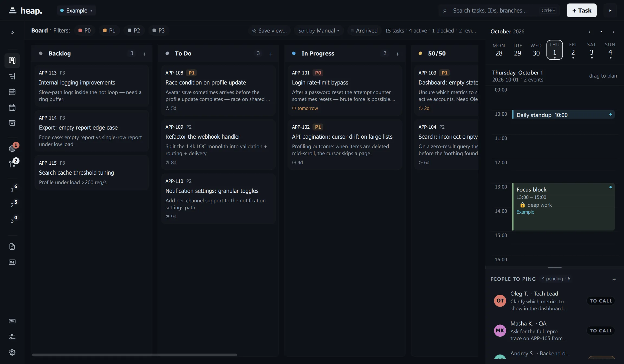Click To Call for Oleg T.
Image resolution: width=624 pixels, height=364 pixels.
pos(601,301)
